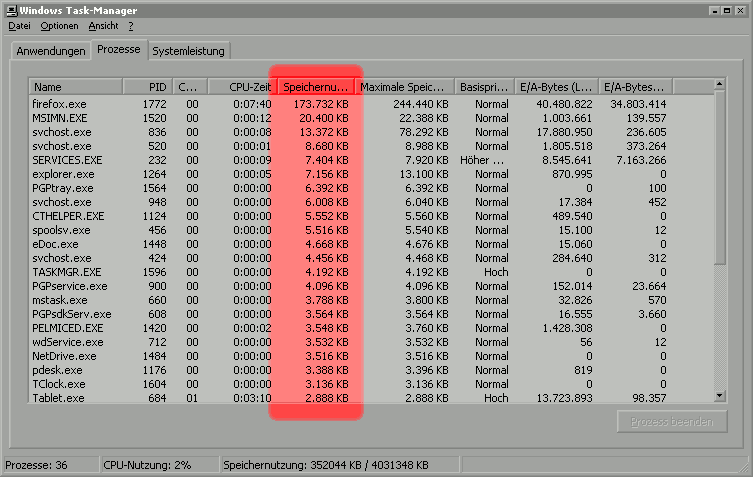Click the 173.732 KB memory value
Image resolution: width=753 pixels, height=477 pixels.
point(321,104)
